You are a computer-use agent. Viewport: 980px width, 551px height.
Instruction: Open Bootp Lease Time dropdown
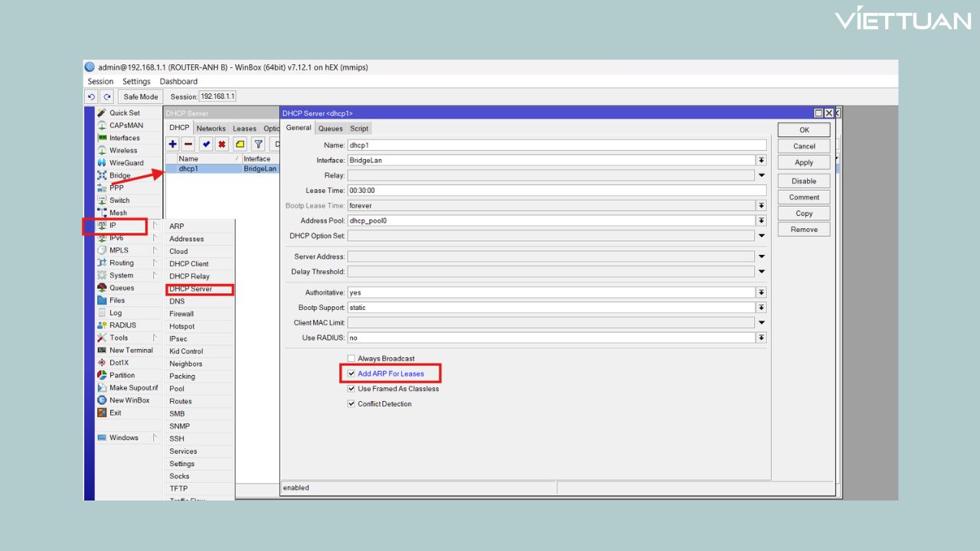(762, 206)
